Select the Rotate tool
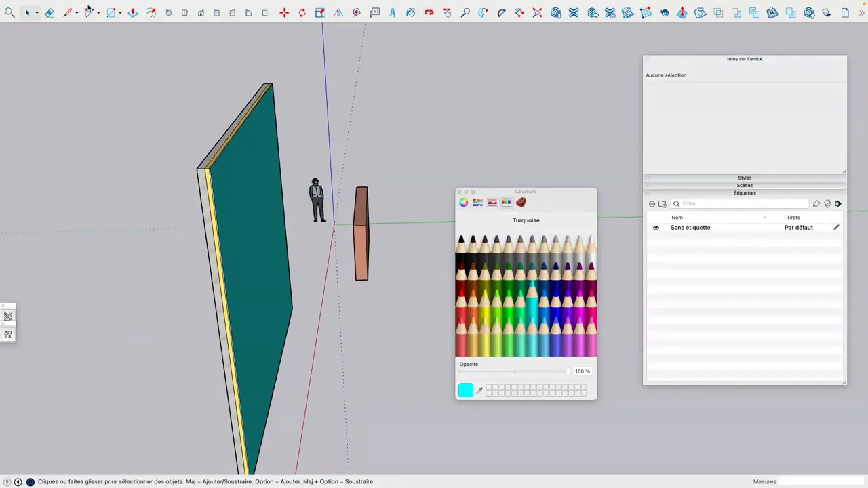This screenshot has height=488, width=868. click(302, 12)
